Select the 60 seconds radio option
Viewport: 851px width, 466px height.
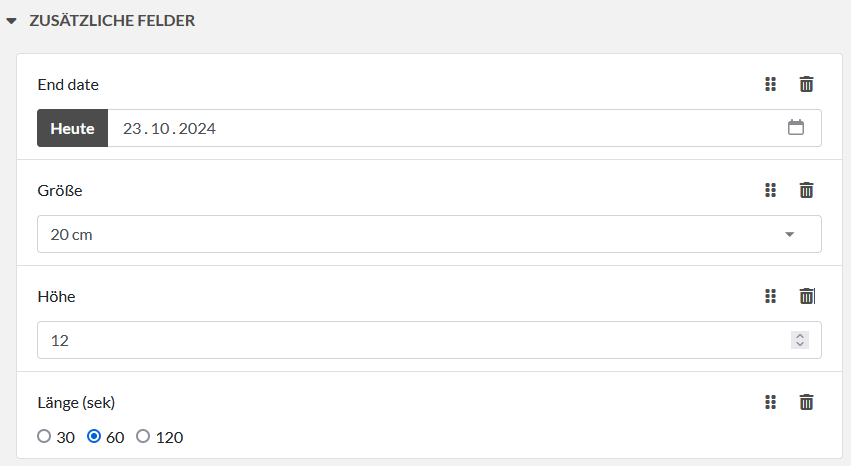pos(95,437)
